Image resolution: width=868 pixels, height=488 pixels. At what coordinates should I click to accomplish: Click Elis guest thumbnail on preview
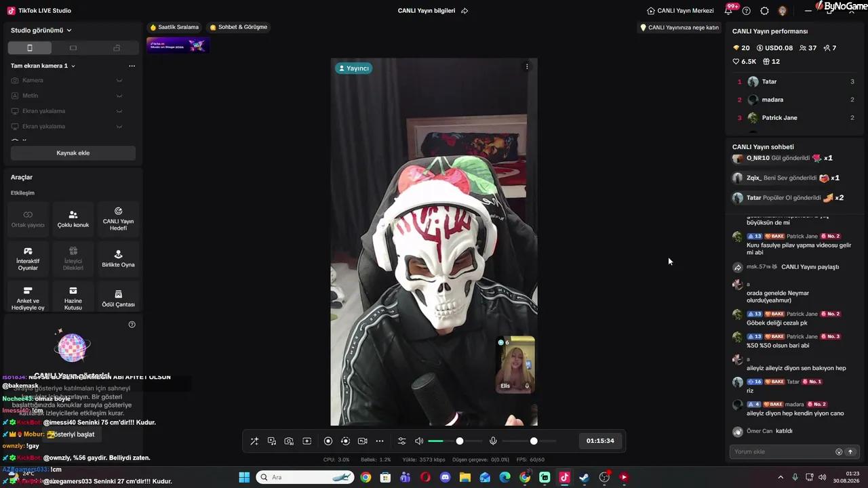click(515, 365)
